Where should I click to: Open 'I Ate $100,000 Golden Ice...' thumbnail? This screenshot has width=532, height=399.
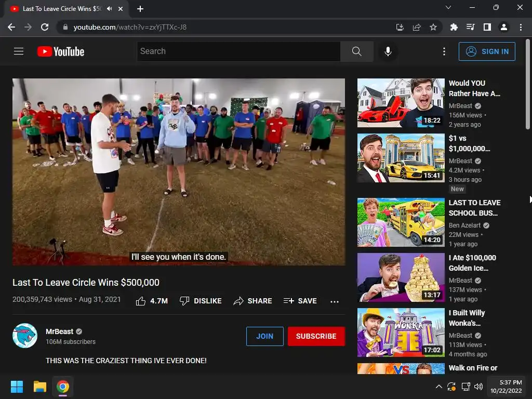click(x=401, y=277)
